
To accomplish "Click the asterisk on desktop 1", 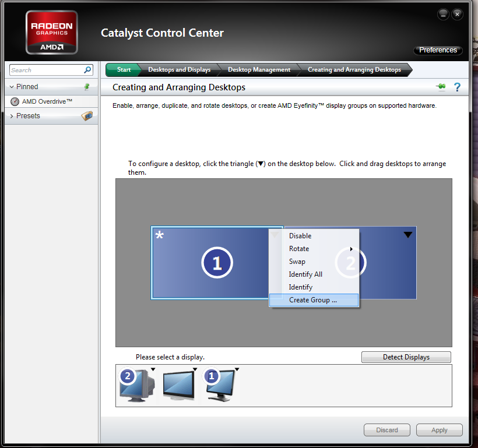I will coord(160,235).
